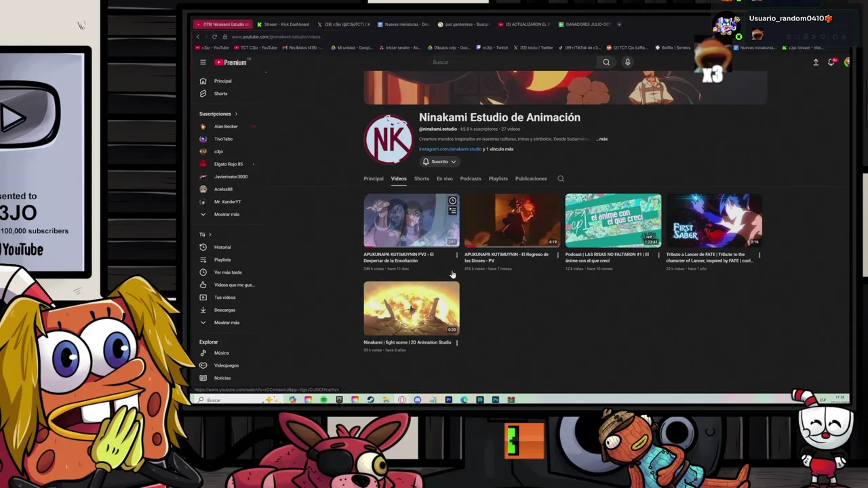Open TivoTabo subscription channel
868x488 pixels.
click(x=223, y=139)
